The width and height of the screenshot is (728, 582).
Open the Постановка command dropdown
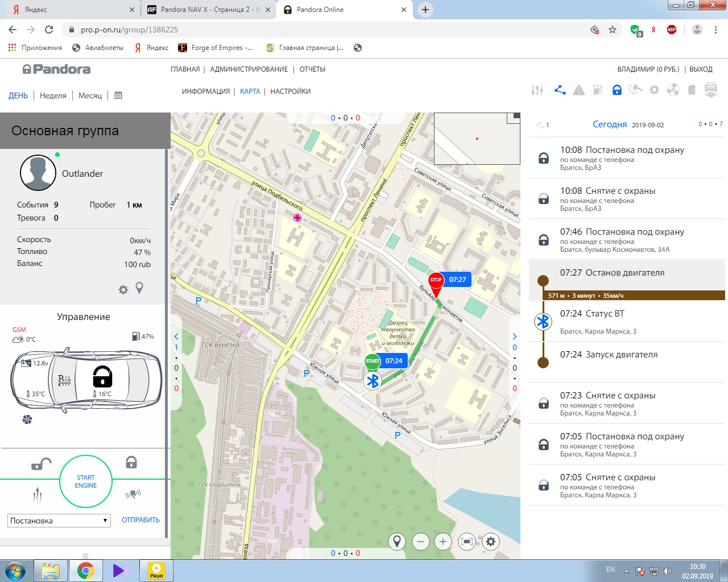point(59,521)
